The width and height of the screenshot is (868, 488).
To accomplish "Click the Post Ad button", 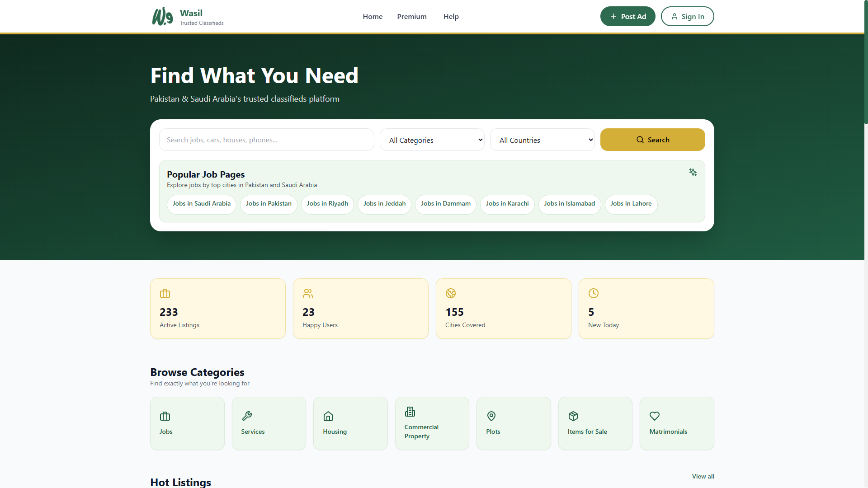I will point(628,16).
